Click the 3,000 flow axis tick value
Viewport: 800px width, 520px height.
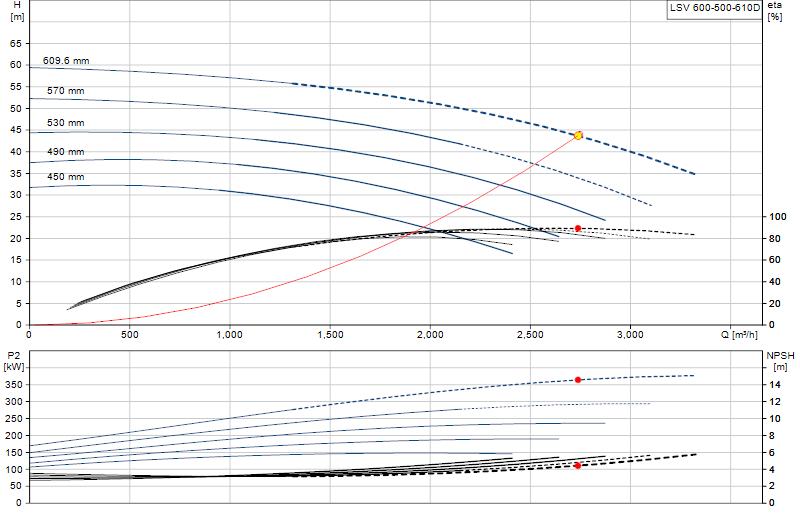(630, 335)
